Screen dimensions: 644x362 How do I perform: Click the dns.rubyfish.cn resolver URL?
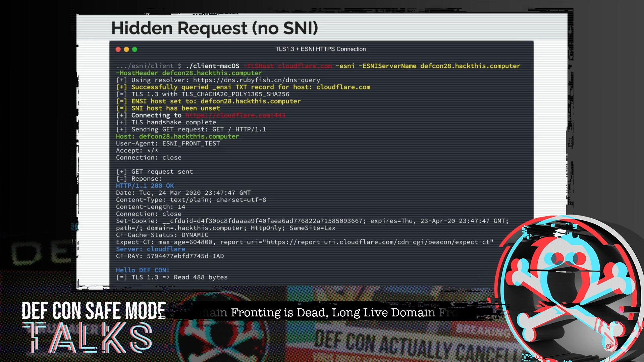[256, 80]
